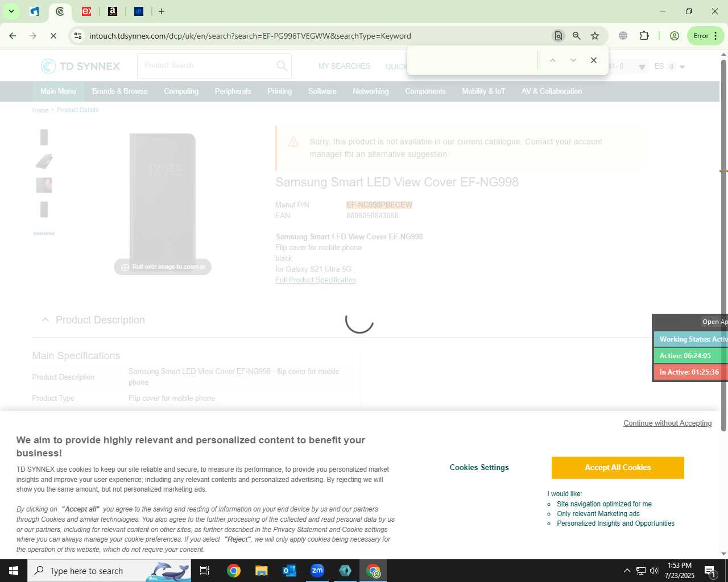
Task: Open site information icon in address bar
Action: (x=78, y=36)
